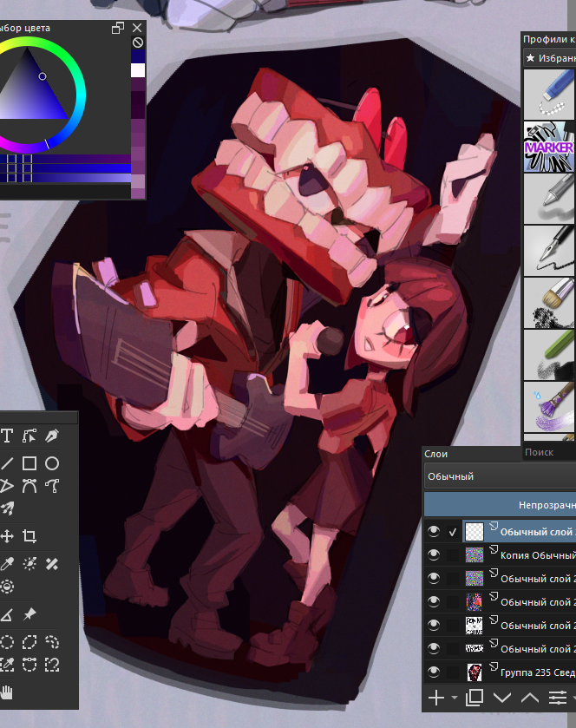This screenshot has height=728, width=576.
Task: Select the Polygonal Selection tool
Action: tap(29, 642)
